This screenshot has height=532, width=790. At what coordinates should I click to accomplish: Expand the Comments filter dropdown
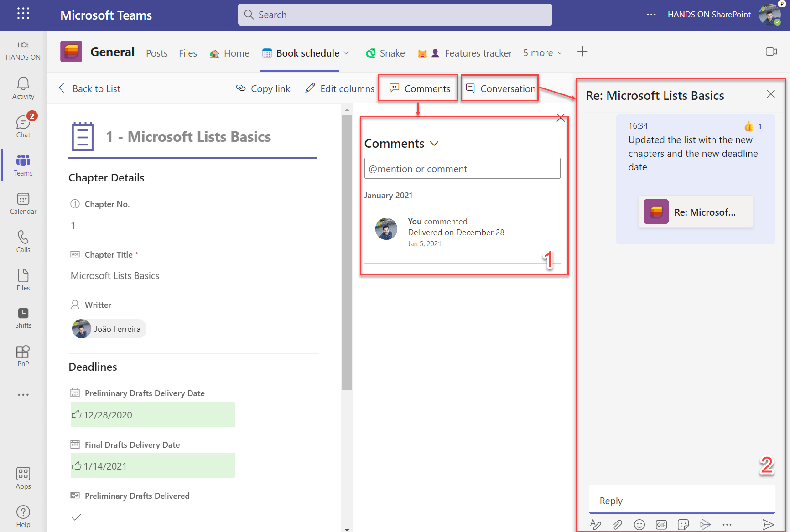point(434,144)
